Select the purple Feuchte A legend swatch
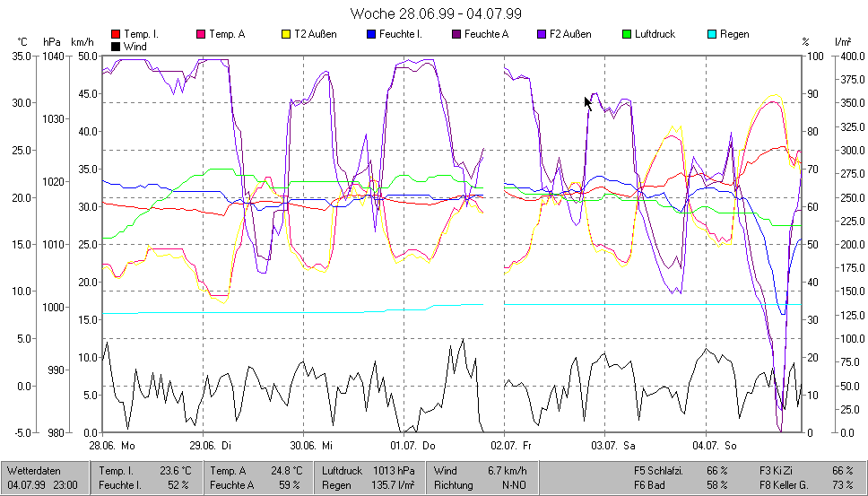 (x=456, y=34)
